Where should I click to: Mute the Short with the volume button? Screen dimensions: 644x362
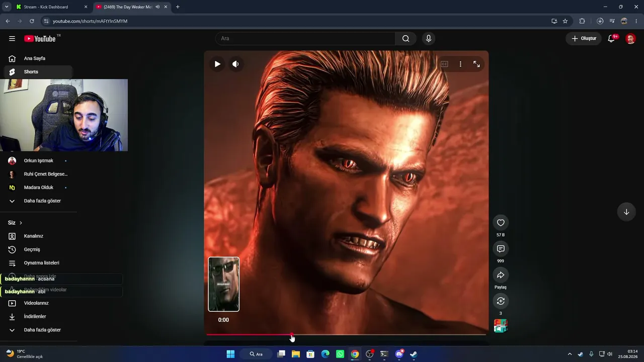pyautogui.click(x=235, y=64)
